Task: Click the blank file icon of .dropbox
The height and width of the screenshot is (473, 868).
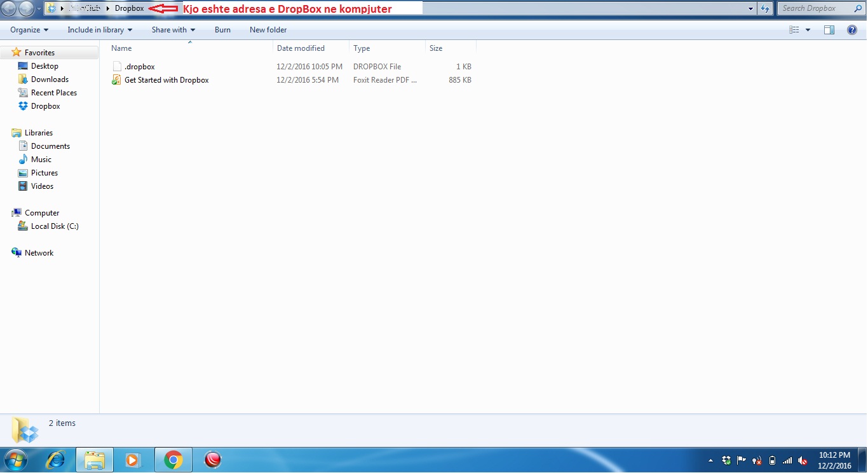Action: pyautogui.click(x=116, y=67)
